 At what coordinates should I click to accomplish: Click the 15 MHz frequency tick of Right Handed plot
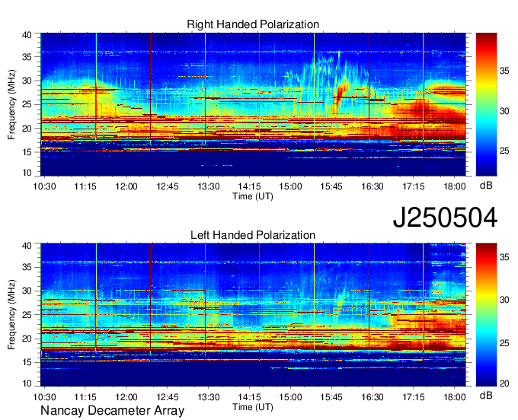pos(27,152)
